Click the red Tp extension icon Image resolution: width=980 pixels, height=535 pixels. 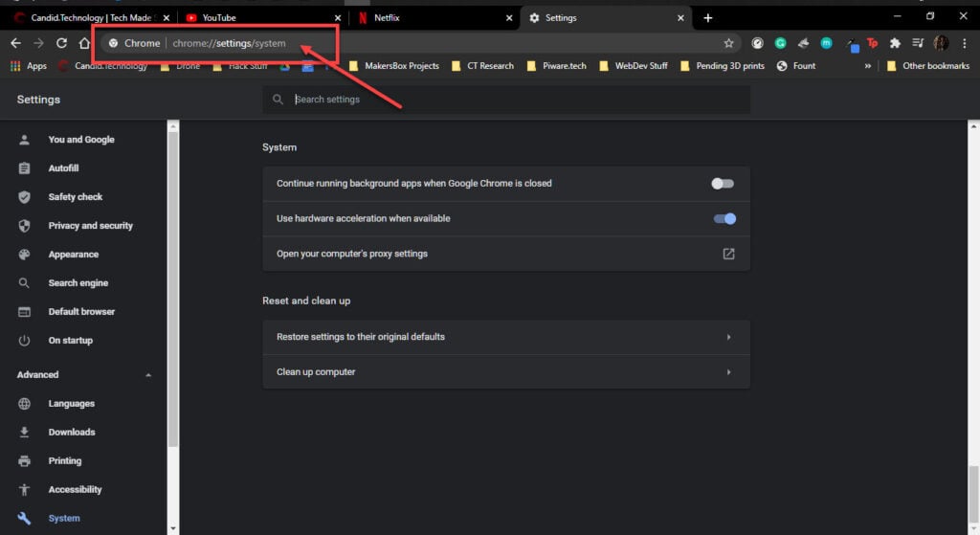click(x=873, y=43)
